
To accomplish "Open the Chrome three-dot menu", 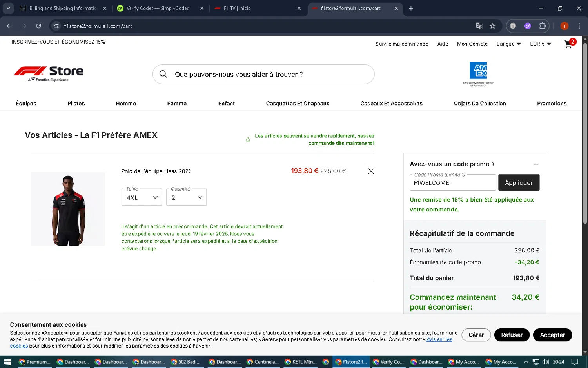I will point(579,26).
